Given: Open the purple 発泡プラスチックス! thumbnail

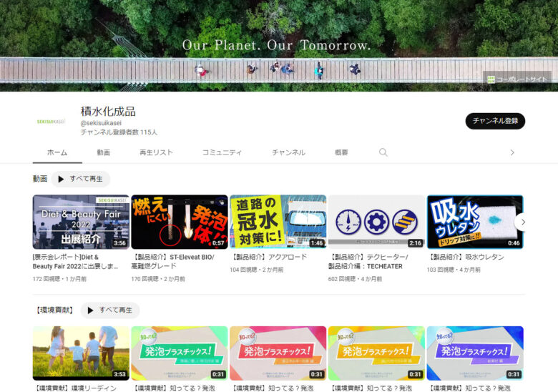Looking at the screenshot, I should point(475,353).
